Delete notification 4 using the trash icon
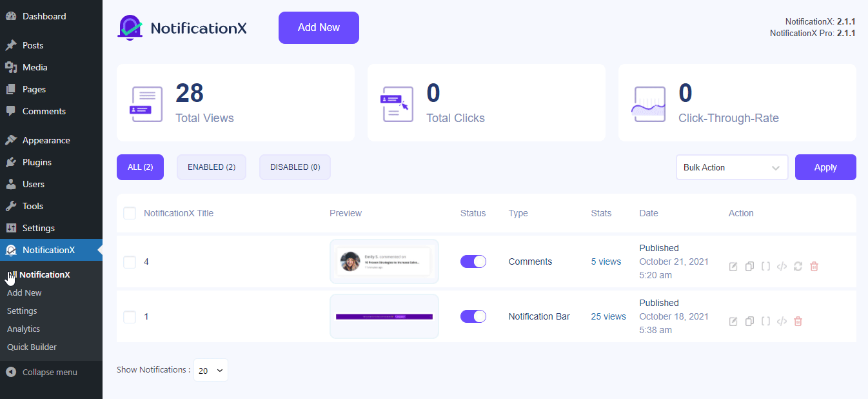 814,267
